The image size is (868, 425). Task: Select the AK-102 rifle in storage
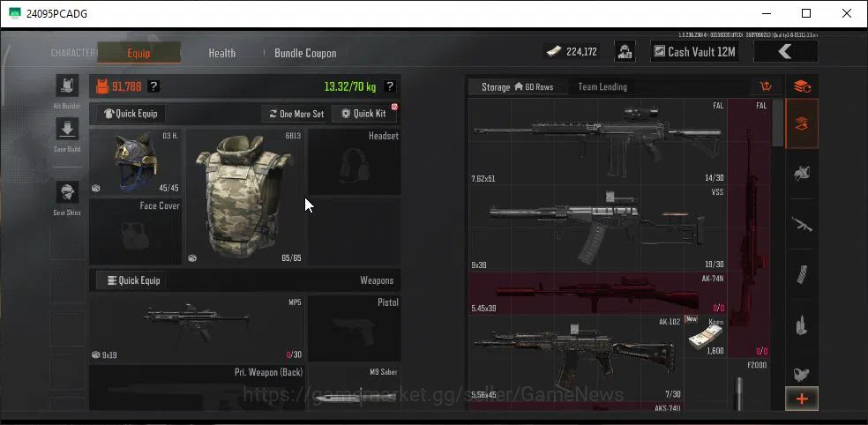[x=576, y=358]
